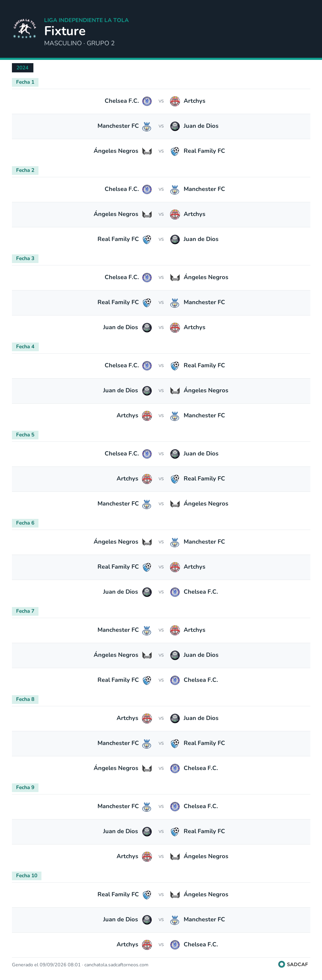Click the Fixture heading
This screenshot has width=322, height=980.
[65, 31]
